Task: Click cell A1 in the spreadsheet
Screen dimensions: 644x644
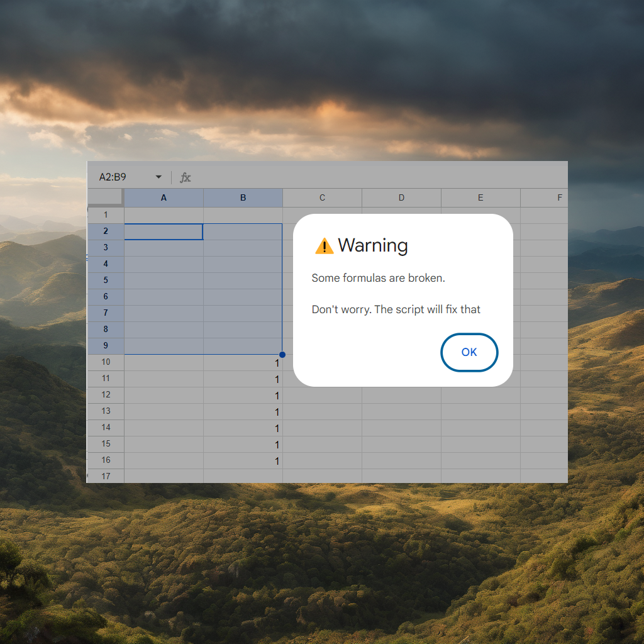Action: pos(164,215)
